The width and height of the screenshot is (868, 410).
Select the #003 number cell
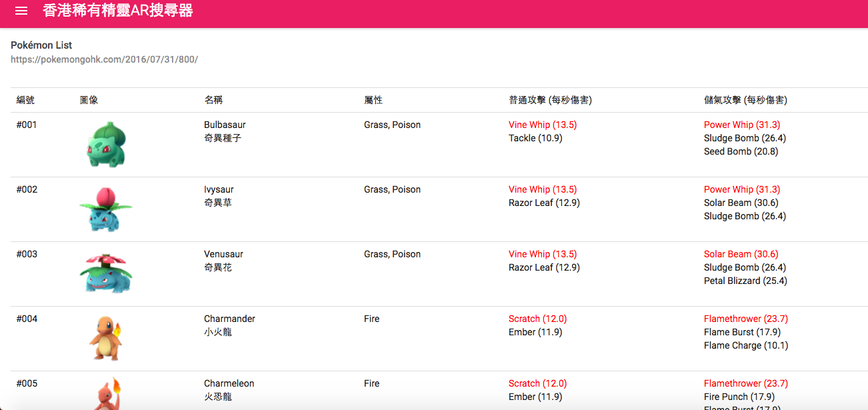click(27, 254)
